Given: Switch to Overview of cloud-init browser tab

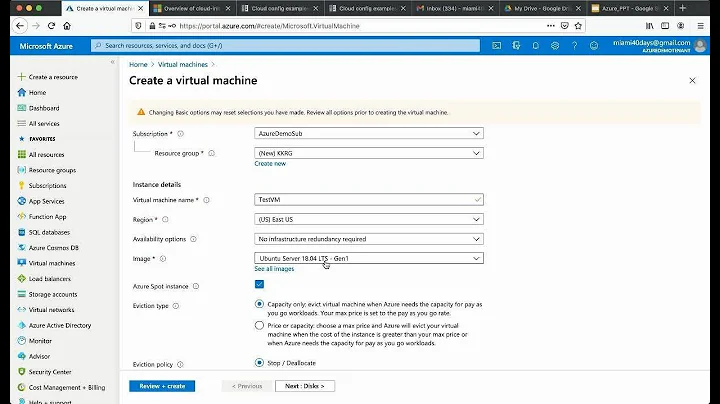Looking at the screenshot, I should click(191, 8).
